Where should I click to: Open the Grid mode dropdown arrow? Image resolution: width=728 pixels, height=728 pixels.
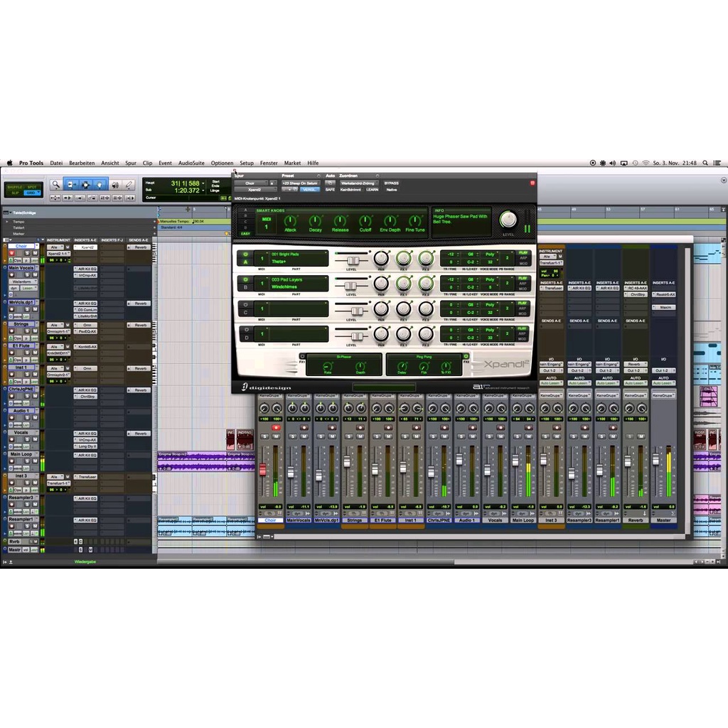(38, 193)
